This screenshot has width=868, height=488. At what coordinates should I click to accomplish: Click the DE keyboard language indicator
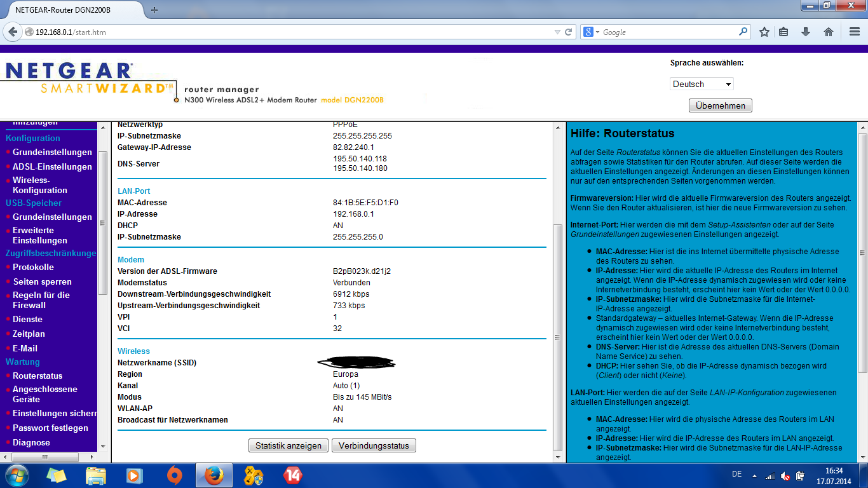tap(737, 475)
